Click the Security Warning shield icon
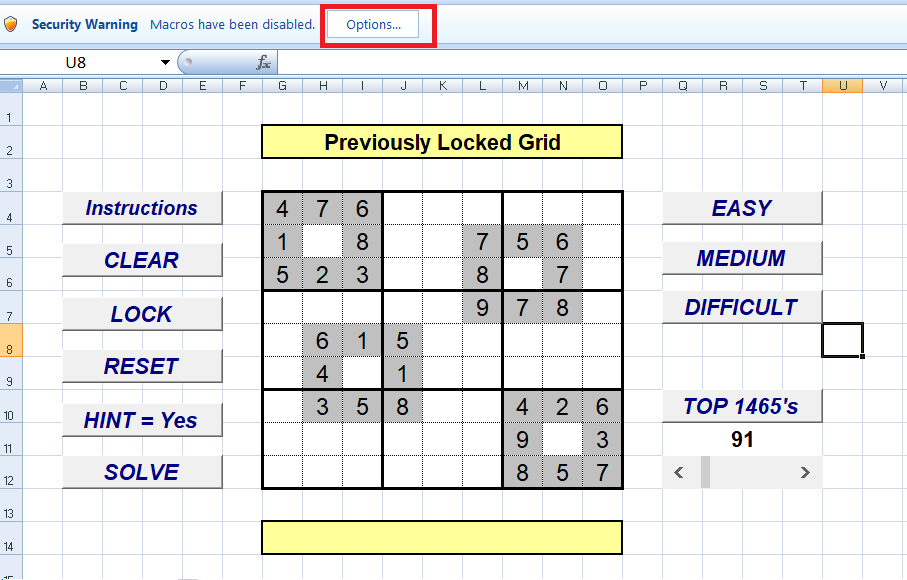The height and width of the screenshot is (580, 907). [11, 24]
